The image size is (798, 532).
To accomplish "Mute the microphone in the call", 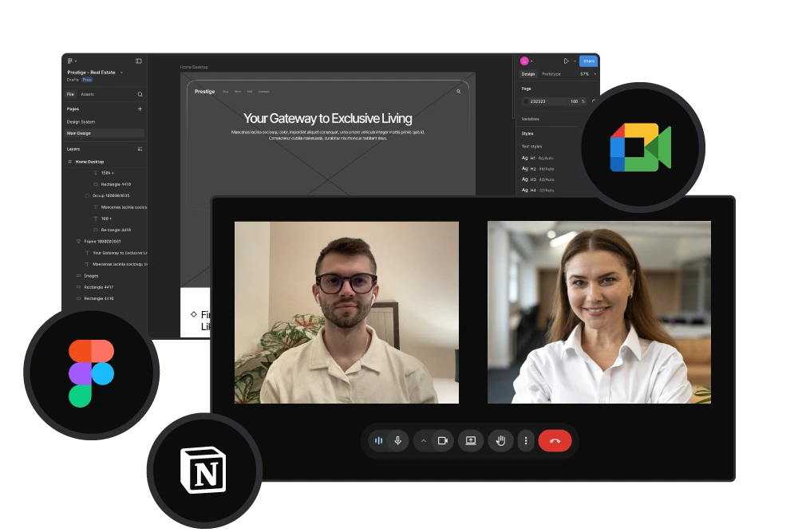I will tap(397, 440).
